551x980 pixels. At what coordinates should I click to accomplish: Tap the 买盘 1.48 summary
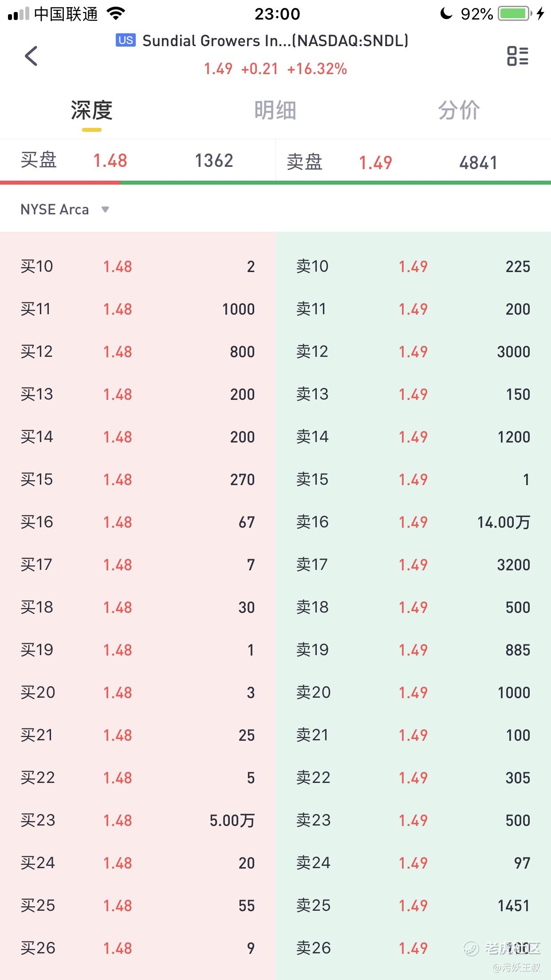pyautogui.click(x=138, y=161)
